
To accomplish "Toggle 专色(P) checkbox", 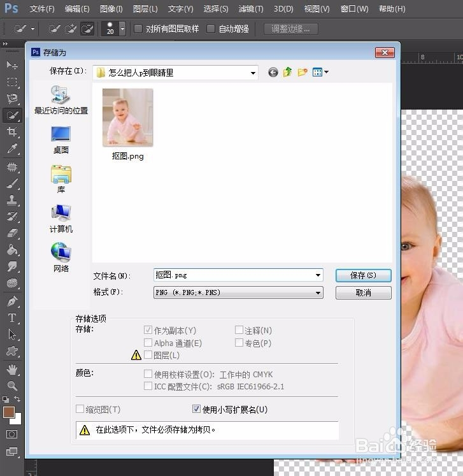I will point(239,343).
